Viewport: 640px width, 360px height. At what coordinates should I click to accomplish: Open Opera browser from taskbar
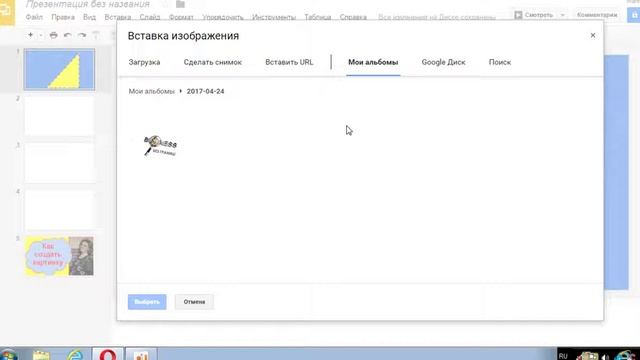pyautogui.click(x=107, y=355)
